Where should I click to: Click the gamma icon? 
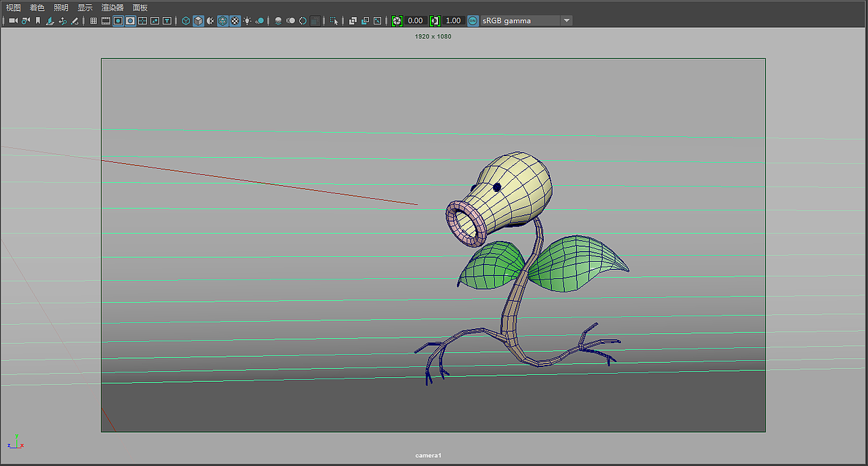click(435, 20)
